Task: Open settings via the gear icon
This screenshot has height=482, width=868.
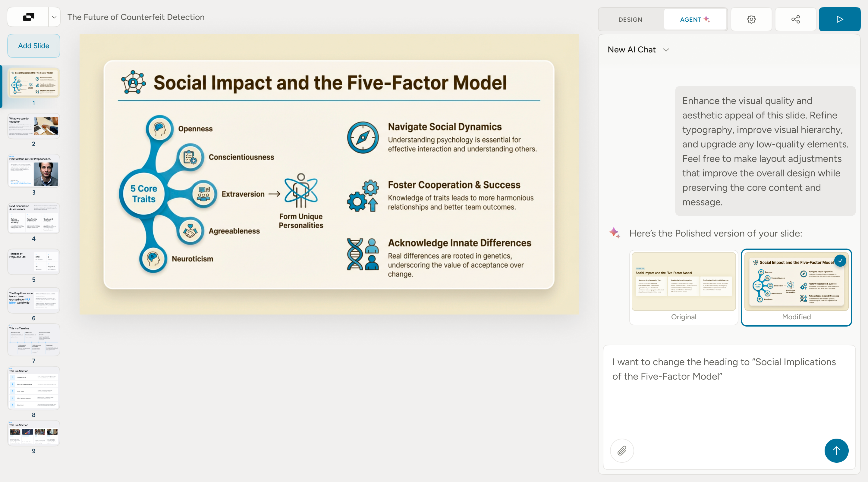Action: point(751,19)
